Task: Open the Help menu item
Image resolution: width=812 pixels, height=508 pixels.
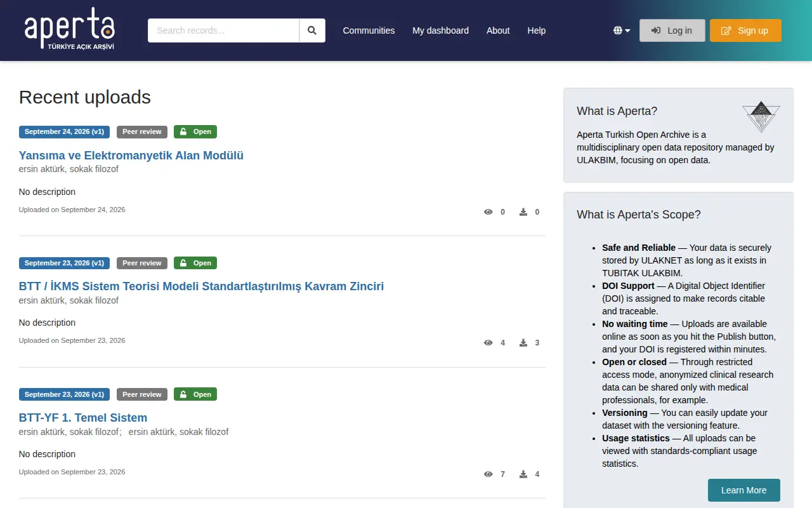Action: point(536,30)
